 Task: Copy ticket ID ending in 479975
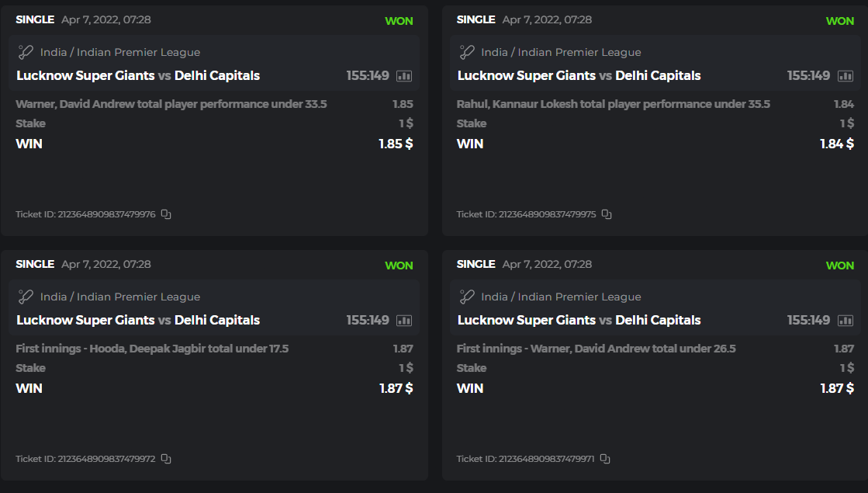[x=607, y=214]
